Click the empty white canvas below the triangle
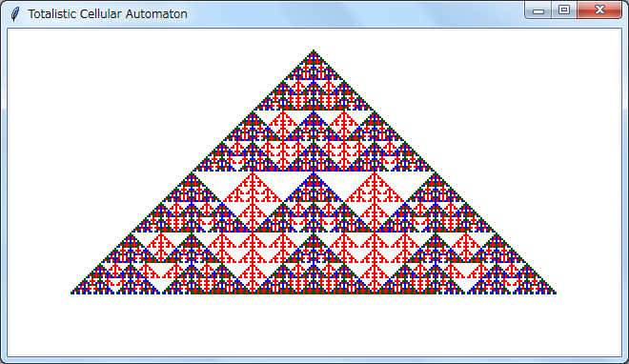Image resolution: width=629 pixels, height=364 pixels. (314, 325)
